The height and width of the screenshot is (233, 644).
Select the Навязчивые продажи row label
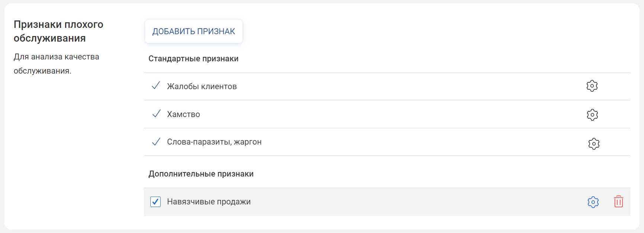click(x=209, y=202)
